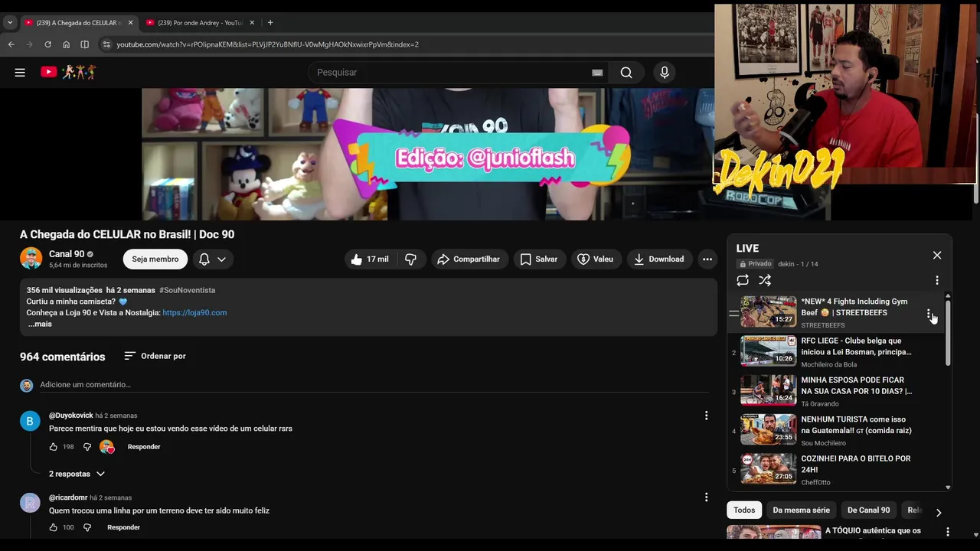Play the 4 Fights STREETBEEFS video thumbnail
This screenshot has width=980, height=551.
coord(768,311)
